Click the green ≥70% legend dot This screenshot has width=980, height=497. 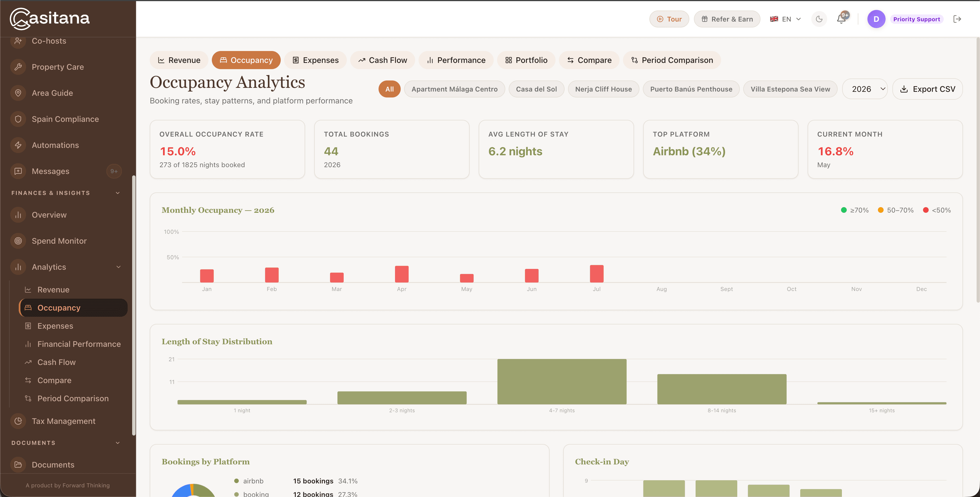coord(843,210)
